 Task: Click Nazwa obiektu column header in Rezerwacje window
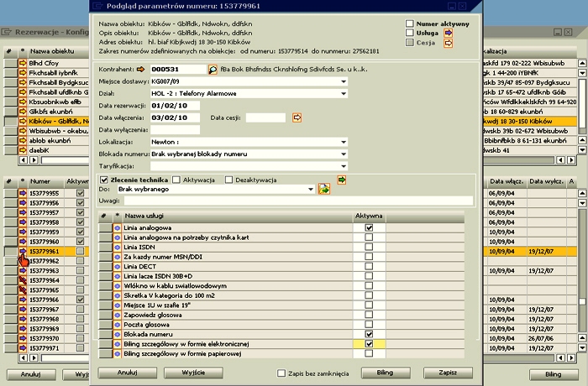pos(58,51)
